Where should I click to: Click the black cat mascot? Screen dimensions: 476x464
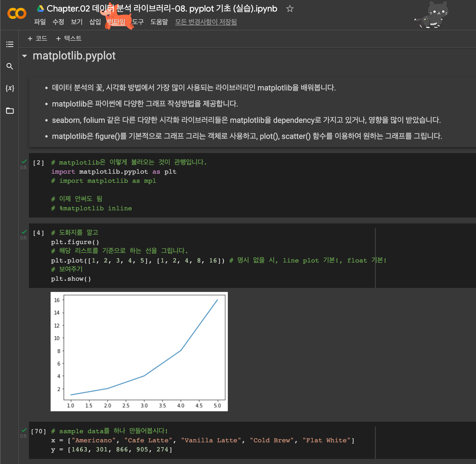click(431, 15)
